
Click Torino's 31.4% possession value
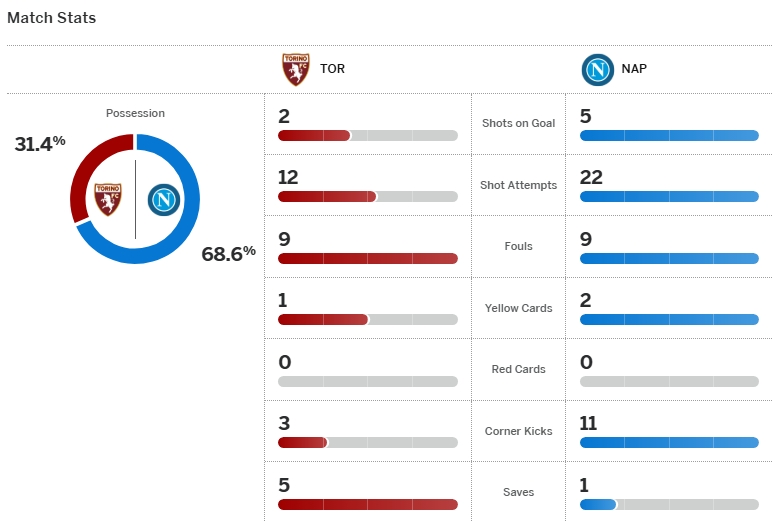(40, 143)
